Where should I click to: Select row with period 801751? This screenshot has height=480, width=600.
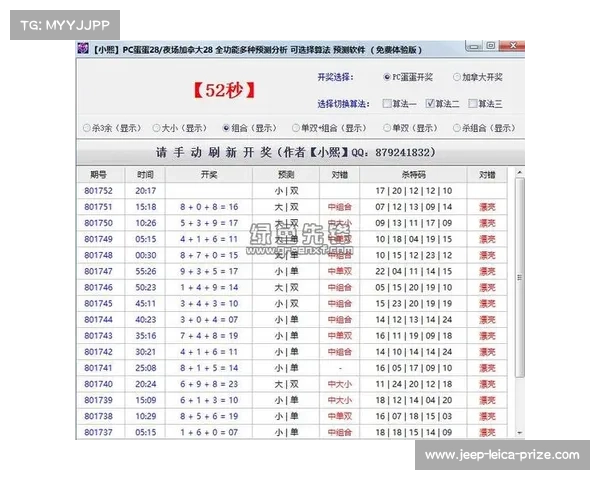point(292,207)
